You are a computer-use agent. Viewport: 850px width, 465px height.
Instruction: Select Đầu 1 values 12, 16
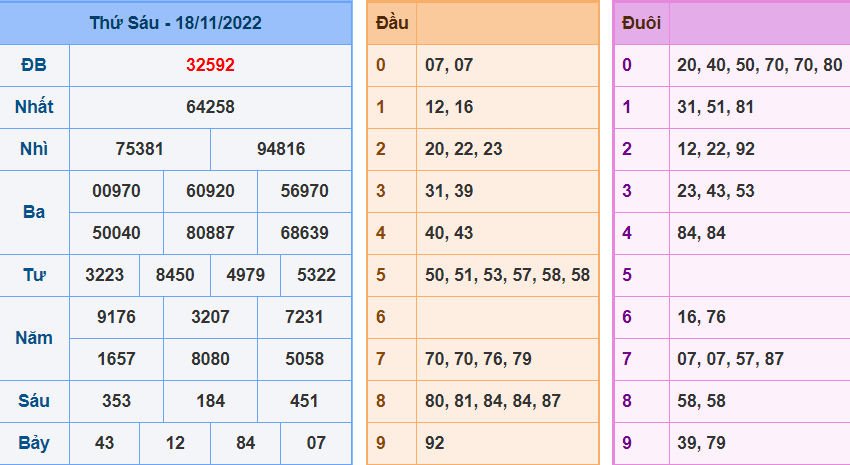(x=449, y=107)
